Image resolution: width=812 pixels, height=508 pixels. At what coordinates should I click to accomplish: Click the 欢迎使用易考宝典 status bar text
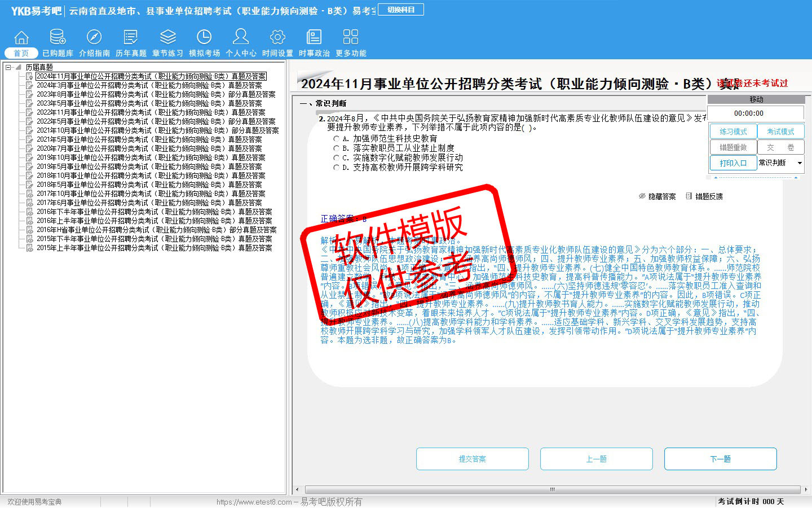[34, 502]
